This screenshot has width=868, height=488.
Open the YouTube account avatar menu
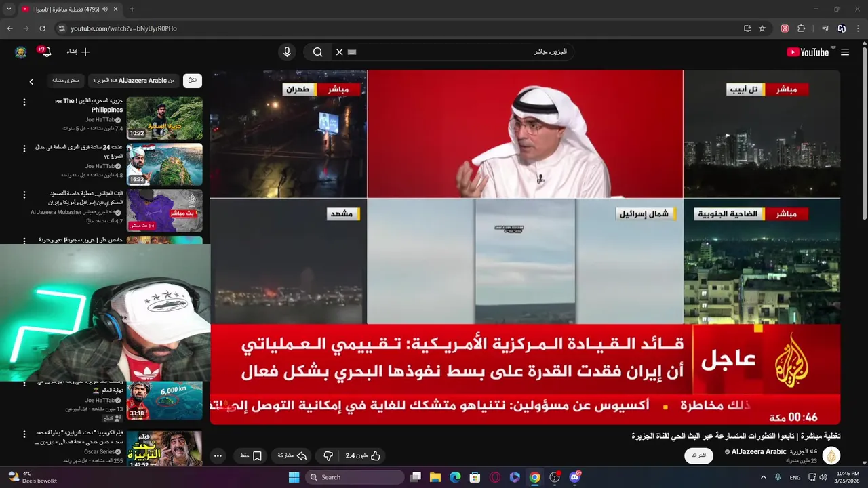[21, 52]
